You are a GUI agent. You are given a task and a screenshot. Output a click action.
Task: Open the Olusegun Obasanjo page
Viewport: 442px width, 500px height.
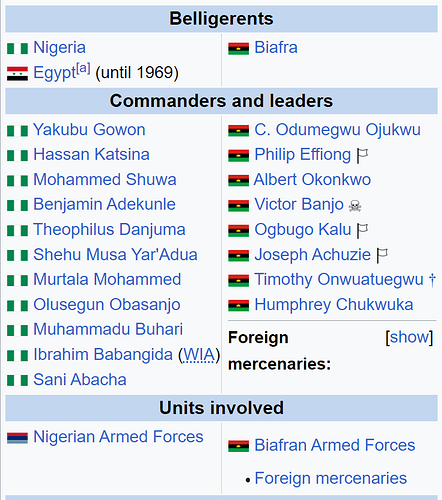[x=107, y=305]
